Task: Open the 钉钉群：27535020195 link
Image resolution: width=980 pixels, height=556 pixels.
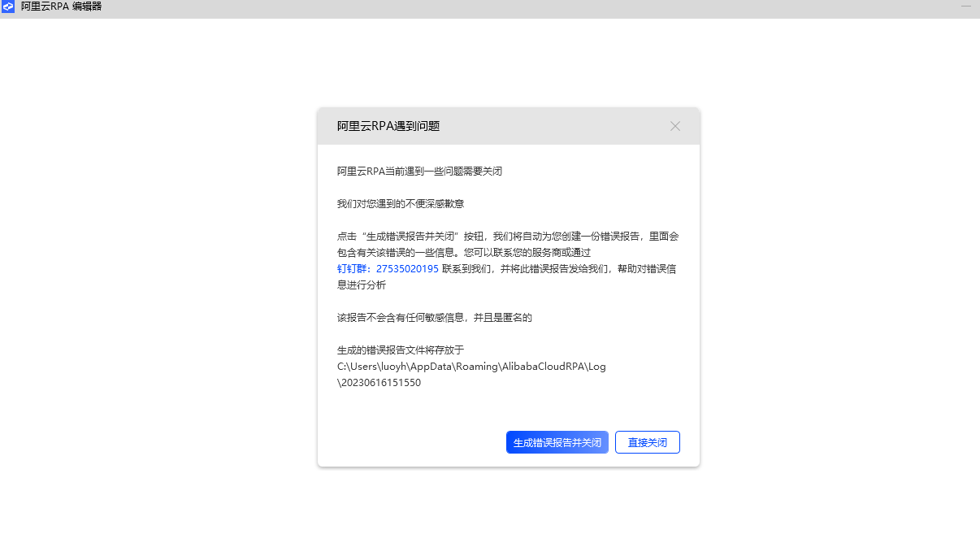Action: (388, 268)
